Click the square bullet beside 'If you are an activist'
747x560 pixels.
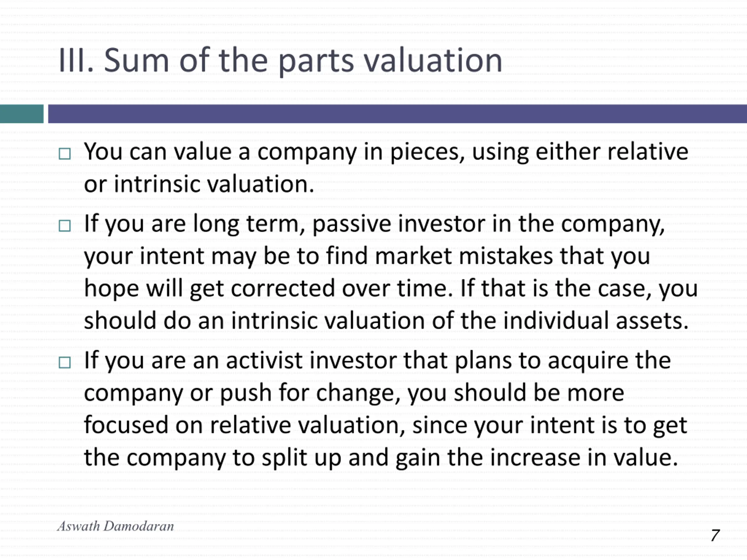[64, 363]
